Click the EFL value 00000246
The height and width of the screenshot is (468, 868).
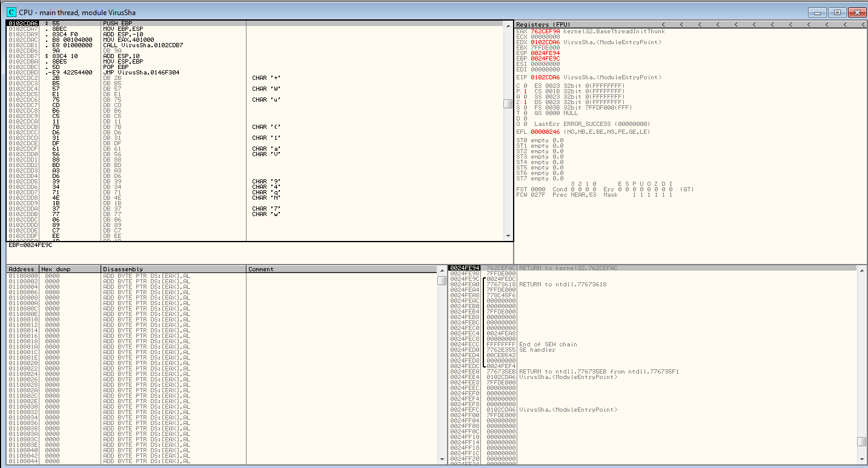pos(545,132)
